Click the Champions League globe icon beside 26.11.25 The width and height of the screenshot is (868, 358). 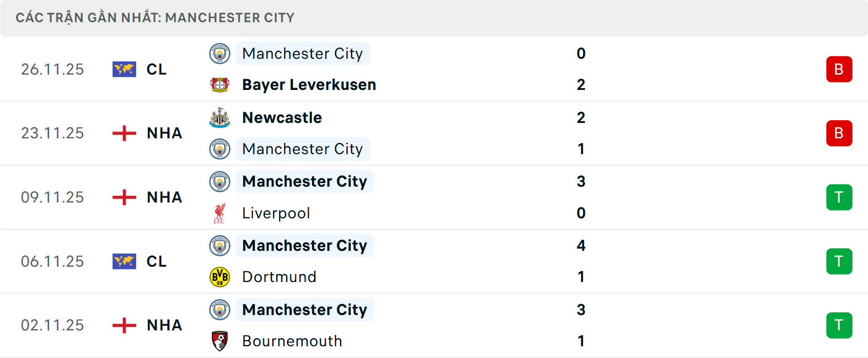pos(124,69)
